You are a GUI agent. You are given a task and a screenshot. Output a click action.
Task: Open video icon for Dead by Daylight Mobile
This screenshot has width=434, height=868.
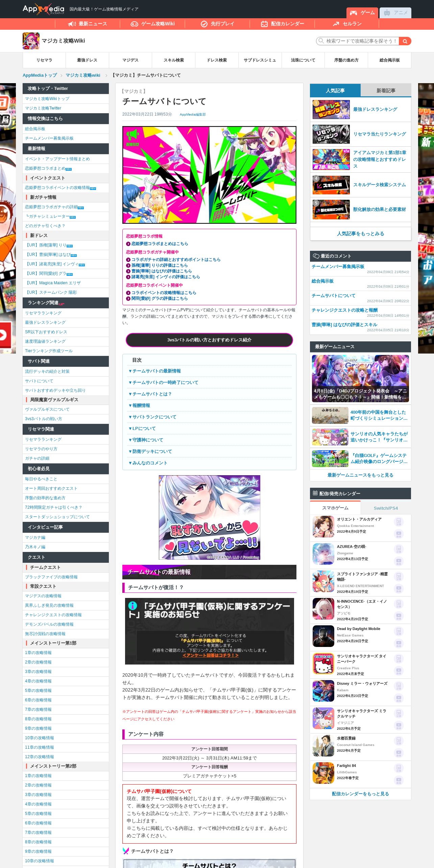tap(399, 644)
